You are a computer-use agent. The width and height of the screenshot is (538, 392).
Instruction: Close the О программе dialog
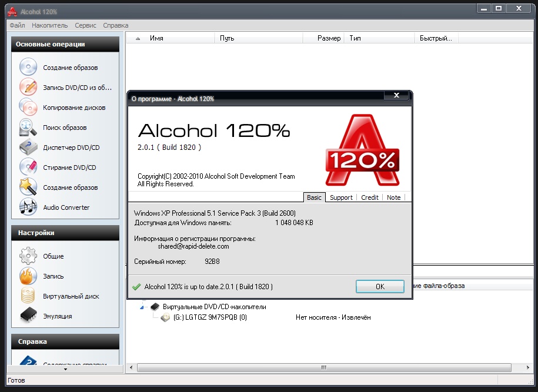tap(396, 95)
